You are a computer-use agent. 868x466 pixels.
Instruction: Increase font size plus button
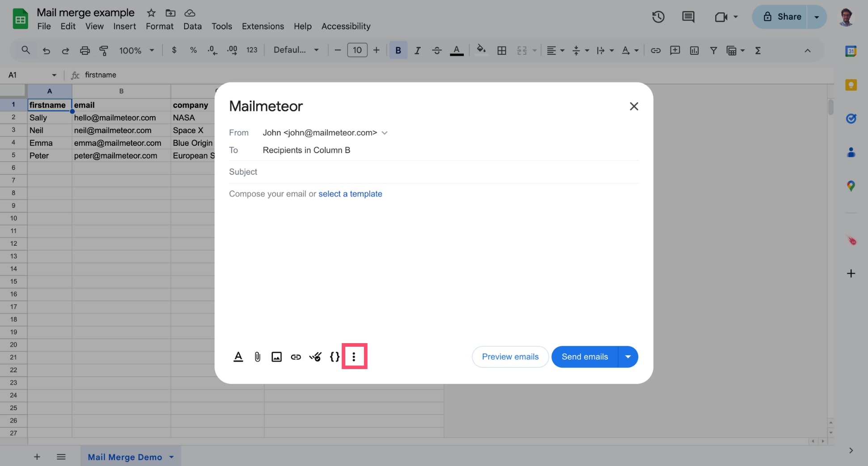376,50
